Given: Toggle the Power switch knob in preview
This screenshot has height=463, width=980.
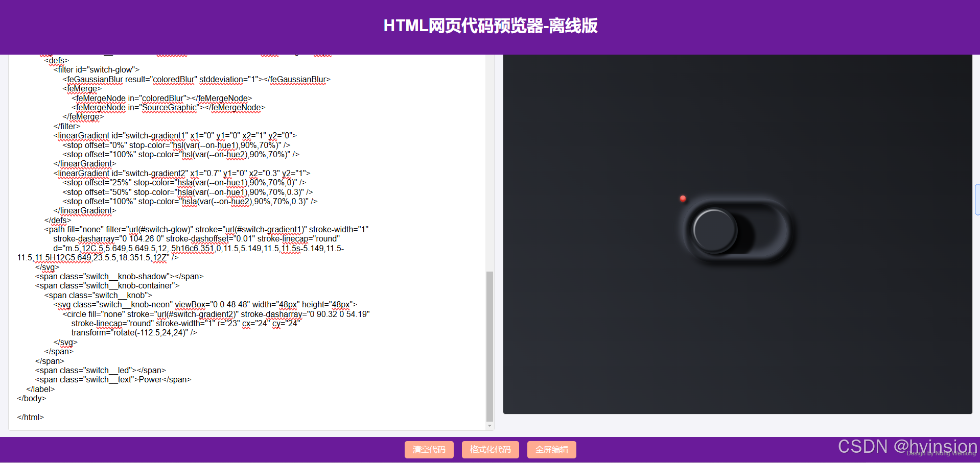Looking at the screenshot, I should (x=714, y=230).
